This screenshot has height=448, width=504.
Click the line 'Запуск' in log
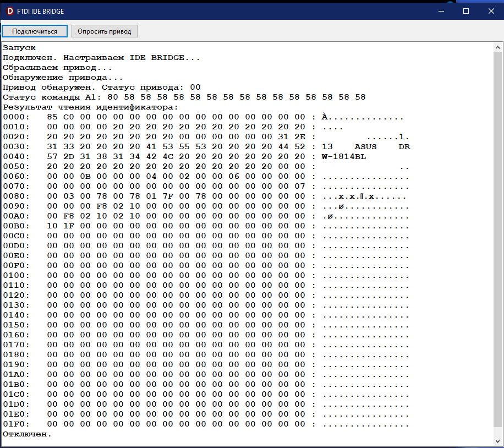tap(19, 48)
